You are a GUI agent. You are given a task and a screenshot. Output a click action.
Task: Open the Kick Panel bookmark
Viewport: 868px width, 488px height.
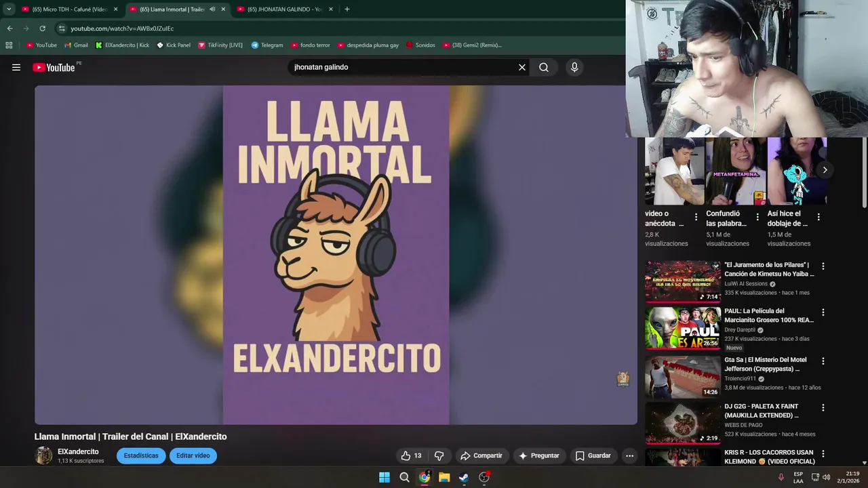coord(174,45)
